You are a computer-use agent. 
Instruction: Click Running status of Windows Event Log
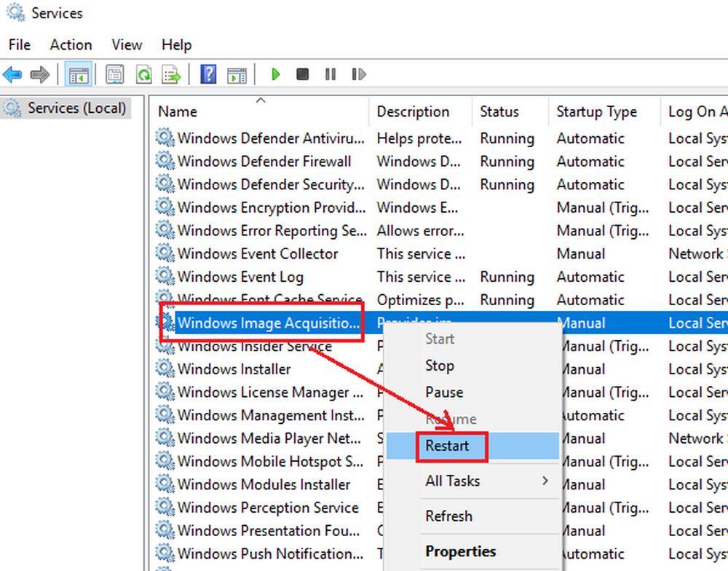pyautogui.click(x=507, y=277)
